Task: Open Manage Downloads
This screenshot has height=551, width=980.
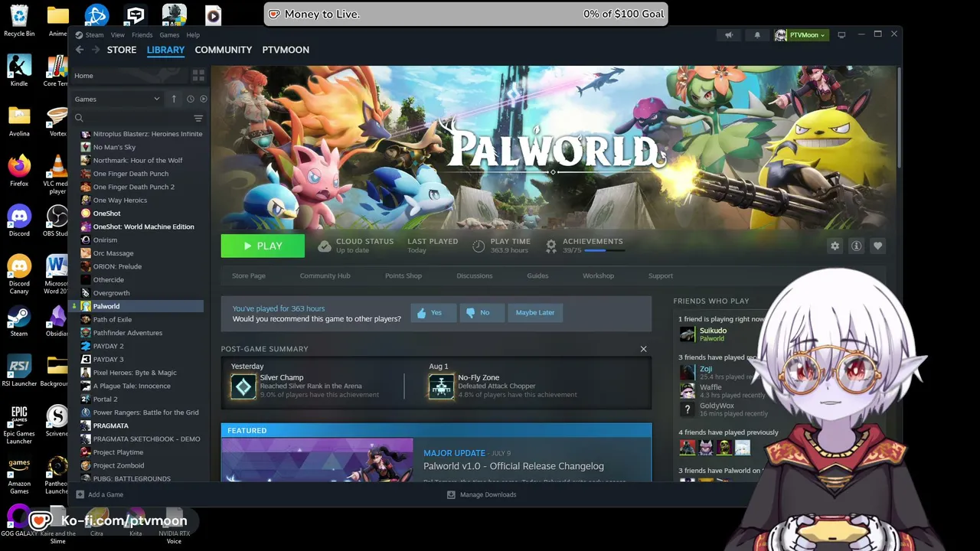Action: [482, 494]
